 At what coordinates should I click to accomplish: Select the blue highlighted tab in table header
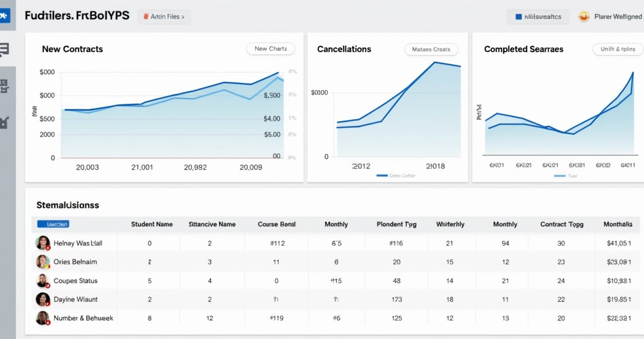(53, 224)
